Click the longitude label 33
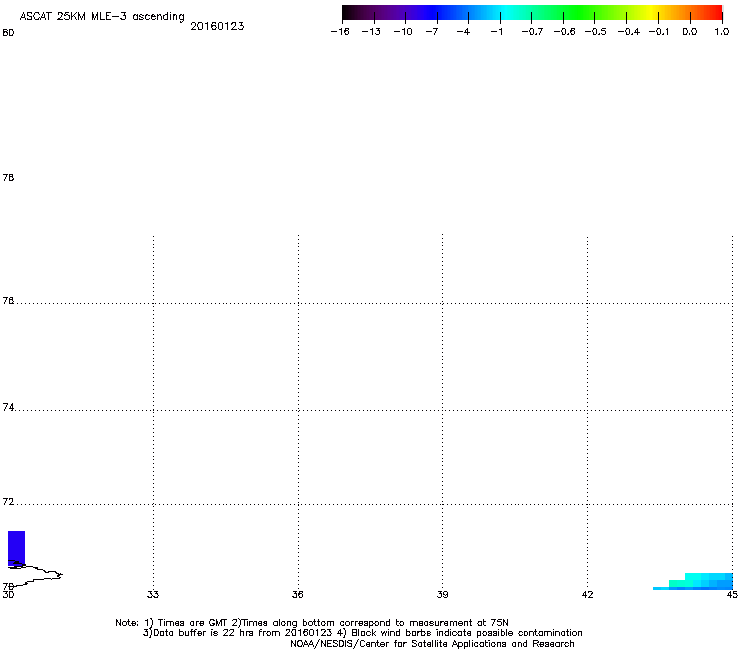The width and height of the screenshot is (740, 650). pyautogui.click(x=153, y=595)
